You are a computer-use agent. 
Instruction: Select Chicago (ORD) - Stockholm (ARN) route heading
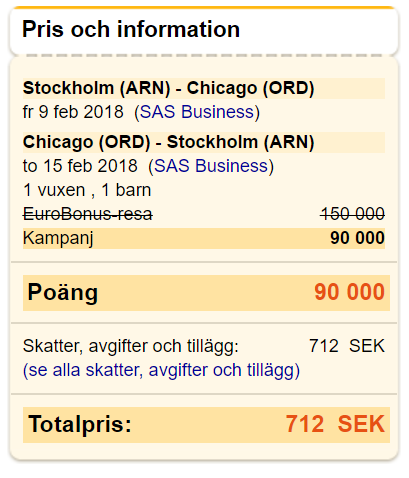(x=169, y=142)
